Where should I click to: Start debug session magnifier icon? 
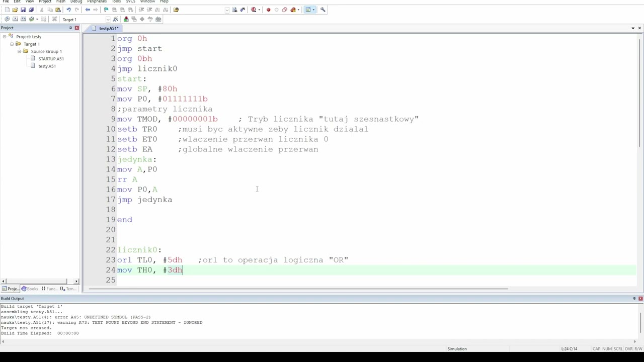(x=254, y=10)
